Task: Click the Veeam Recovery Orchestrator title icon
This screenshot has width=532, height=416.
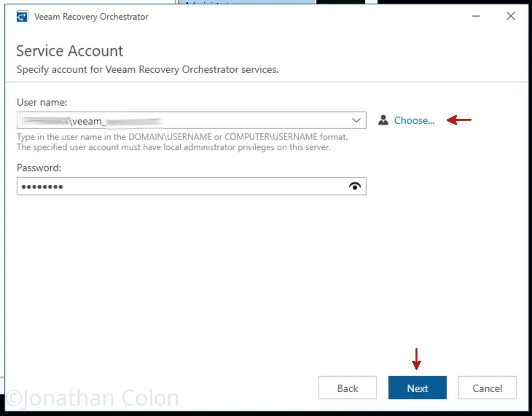Action: click(22, 16)
